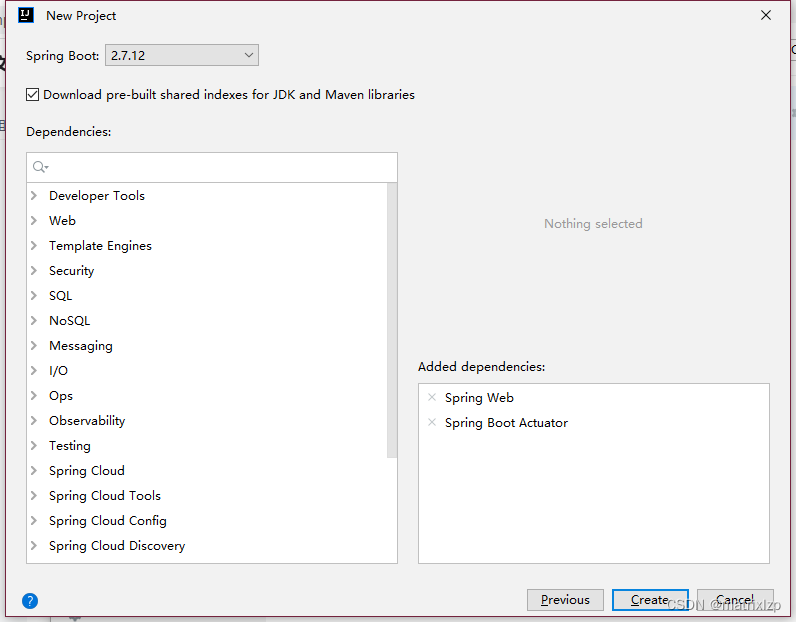Screen dimensions: 796x622
Task: Expand the Spring Cloud Tools category
Action: click(x=34, y=496)
